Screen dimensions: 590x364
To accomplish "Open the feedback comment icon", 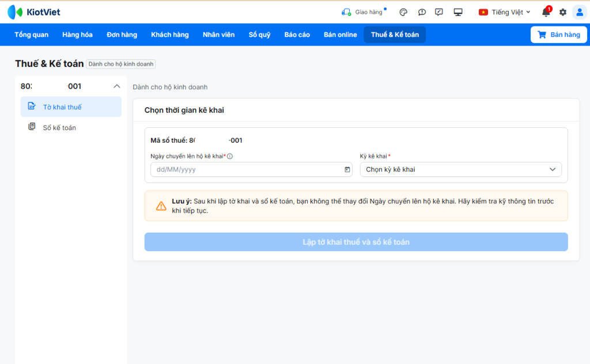I will 439,12.
